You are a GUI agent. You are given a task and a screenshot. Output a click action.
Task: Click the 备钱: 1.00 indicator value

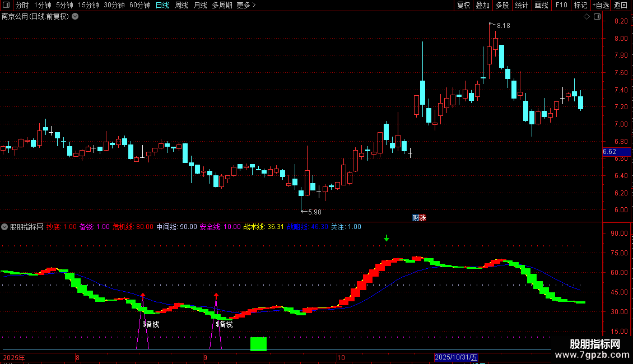point(95,227)
